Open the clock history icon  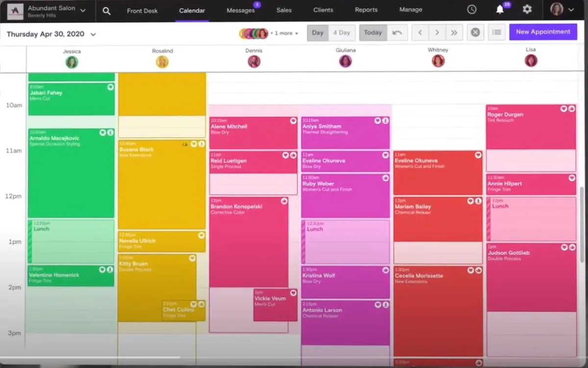pyautogui.click(x=472, y=9)
